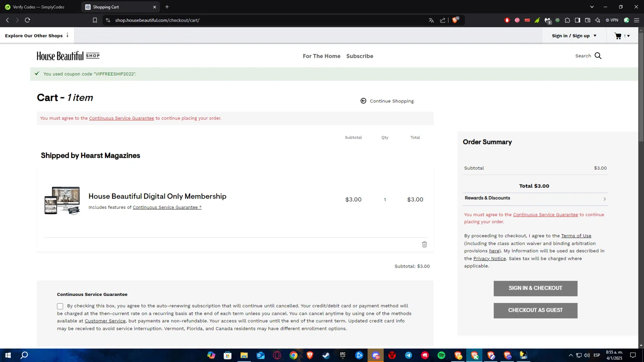This screenshot has width=644, height=362.
Task: Click the House Beautiful Shop logo
Action: point(68,56)
